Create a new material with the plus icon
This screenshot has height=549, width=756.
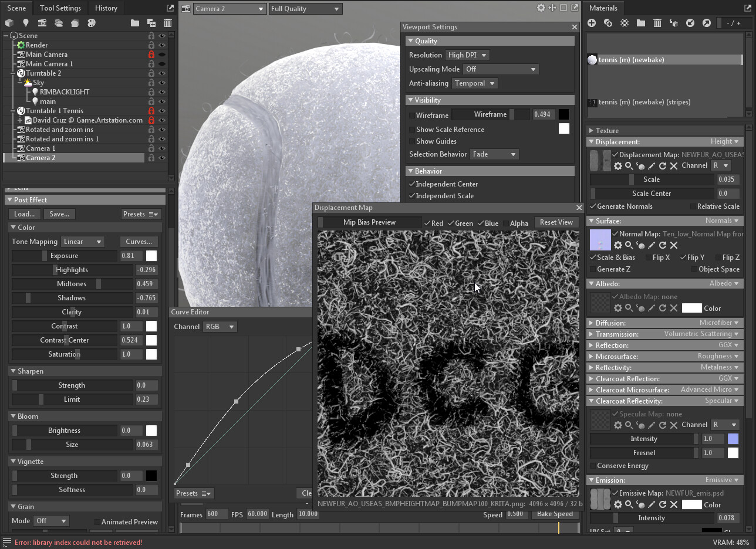click(x=591, y=23)
